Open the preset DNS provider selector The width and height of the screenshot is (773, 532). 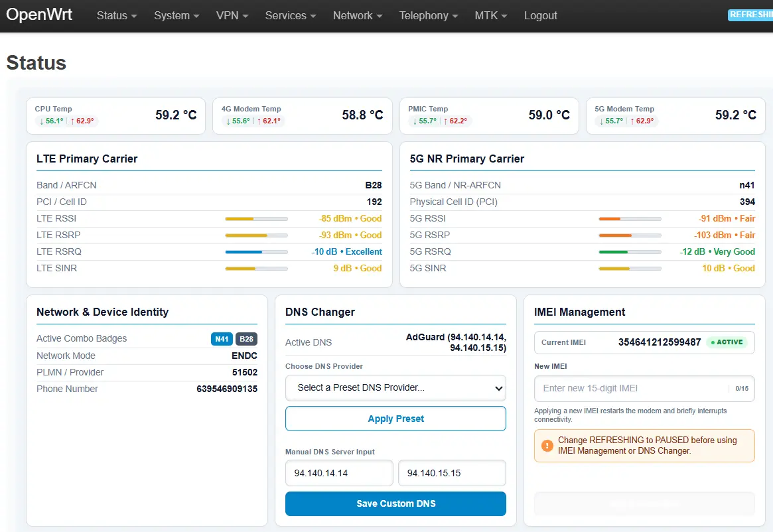point(395,388)
